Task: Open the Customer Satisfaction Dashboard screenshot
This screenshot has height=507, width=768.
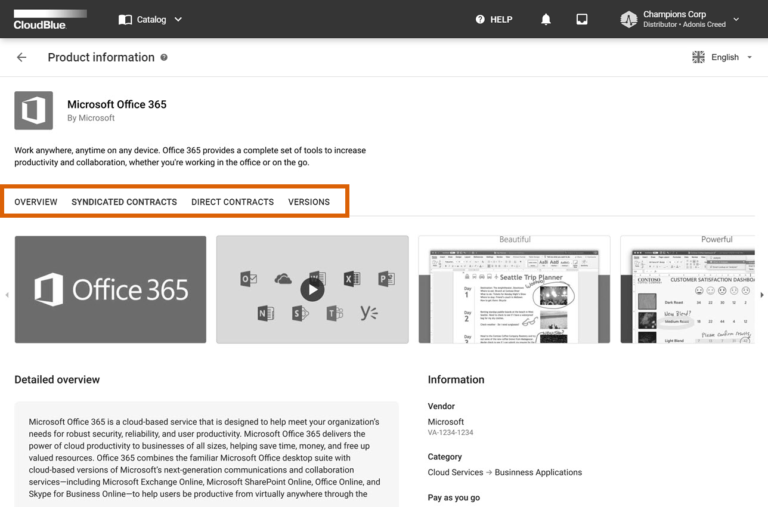Action: pyautogui.click(x=687, y=290)
